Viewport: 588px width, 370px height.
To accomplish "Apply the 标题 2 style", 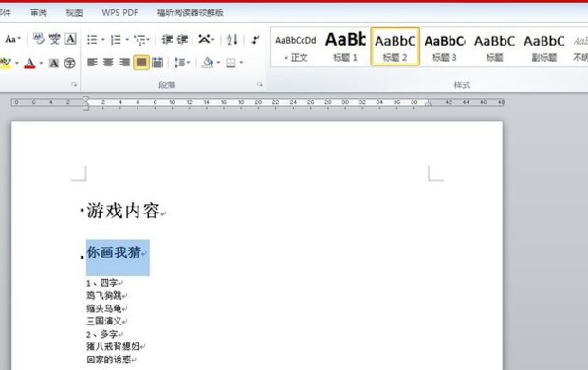I will (395, 46).
